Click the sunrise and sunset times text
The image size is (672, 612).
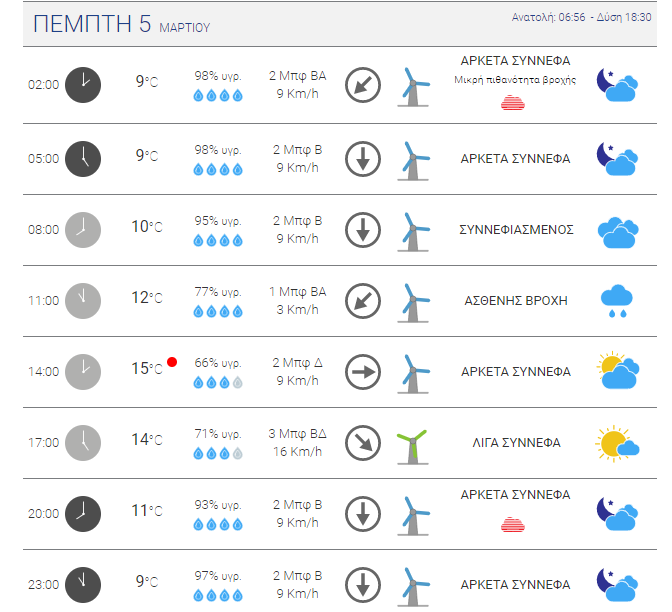pos(582,17)
